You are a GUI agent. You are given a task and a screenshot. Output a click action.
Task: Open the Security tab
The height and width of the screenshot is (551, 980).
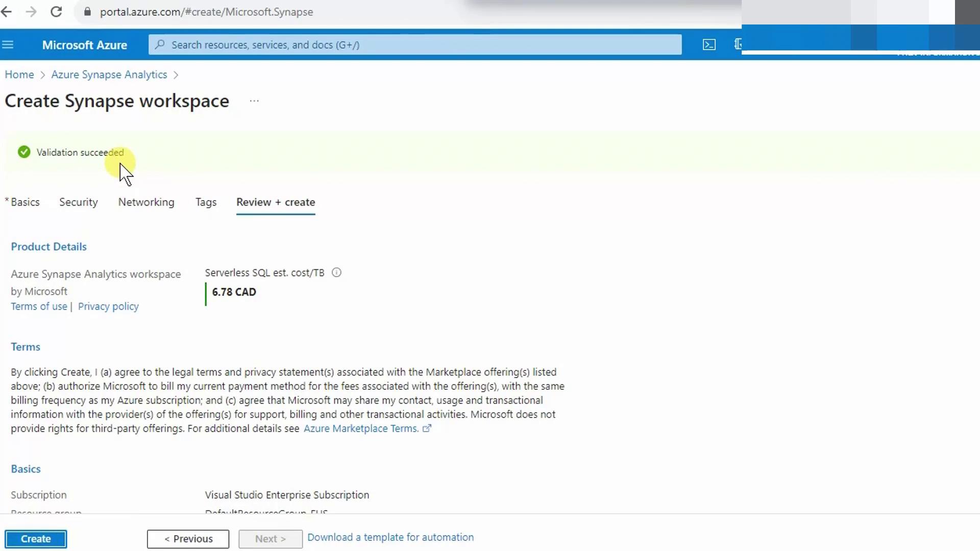(x=78, y=202)
